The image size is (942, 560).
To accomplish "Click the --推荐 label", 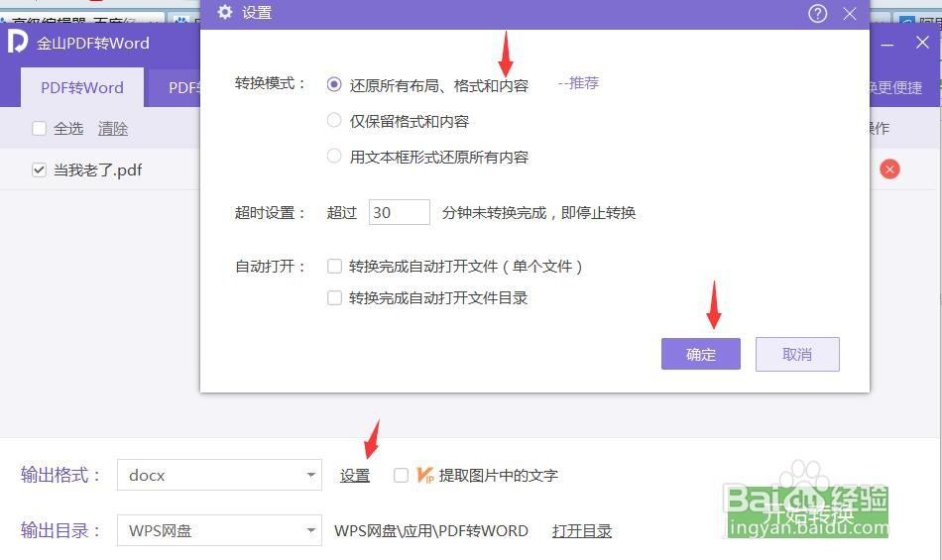I will point(578,83).
